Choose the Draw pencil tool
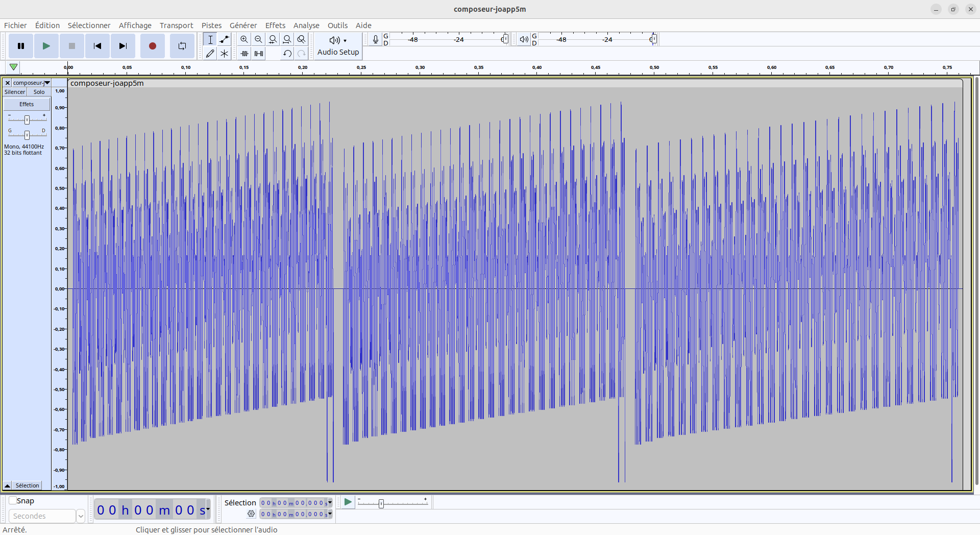This screenshot has width=980, height=535. 210,54
